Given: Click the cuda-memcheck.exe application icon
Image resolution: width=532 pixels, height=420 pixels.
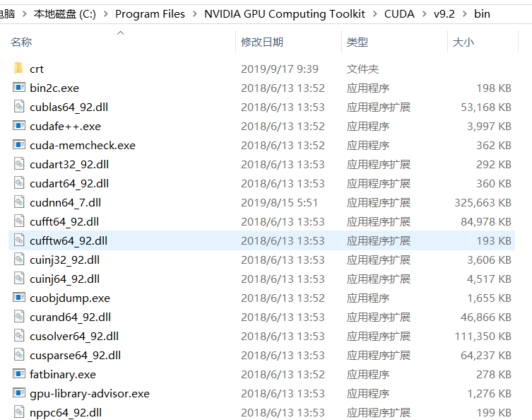Looking at the screenshot, I should point(18,145).
